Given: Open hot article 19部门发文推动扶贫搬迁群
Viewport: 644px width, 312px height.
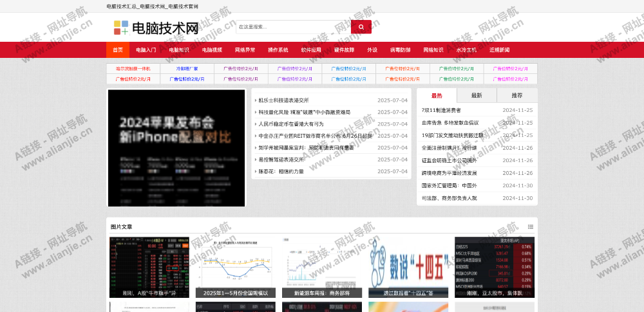Looking at the screenshot, I should [x=452, y=136].
